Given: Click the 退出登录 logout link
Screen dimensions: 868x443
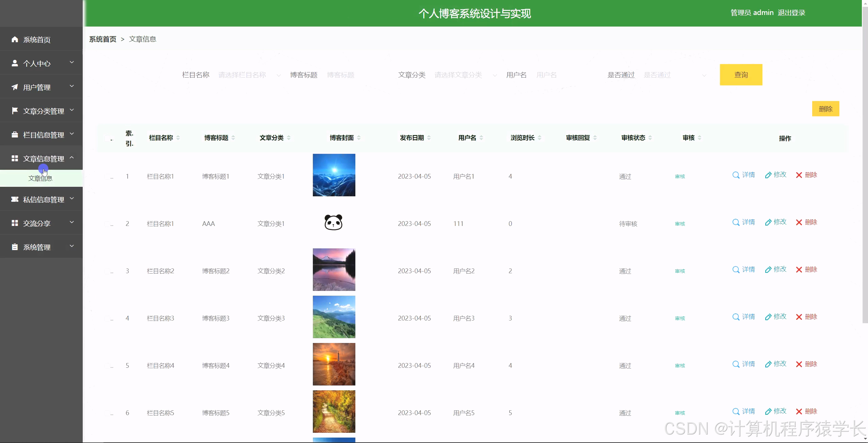Looking at the screenshot, I should coord(792,13).
